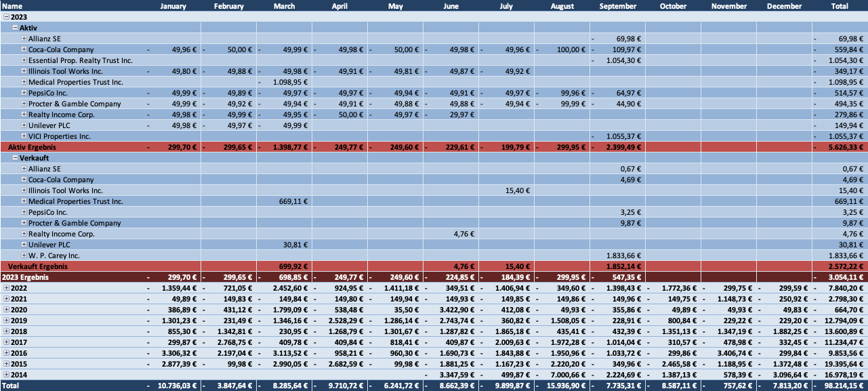Click the Total column header

click(840, 6)
